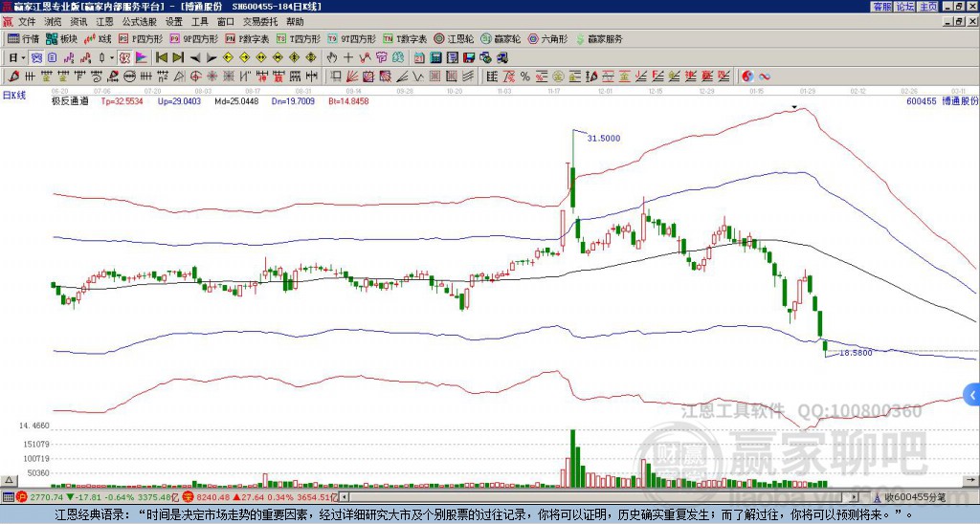Jump to last bar with skip-forward icon

(178, 58)
